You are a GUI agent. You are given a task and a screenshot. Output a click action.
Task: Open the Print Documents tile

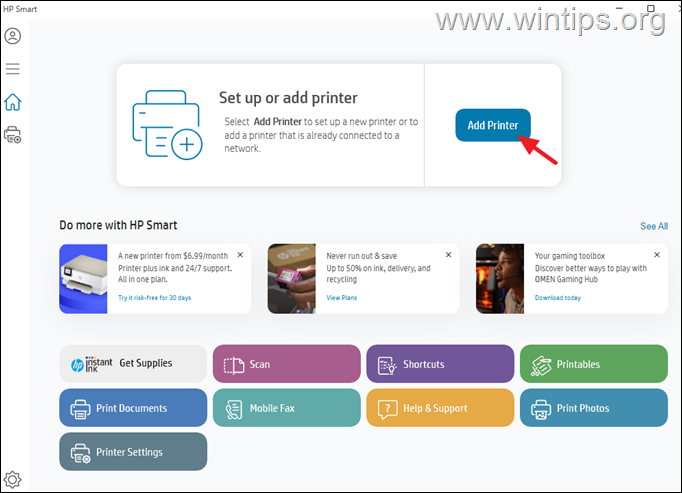[133, 408]
